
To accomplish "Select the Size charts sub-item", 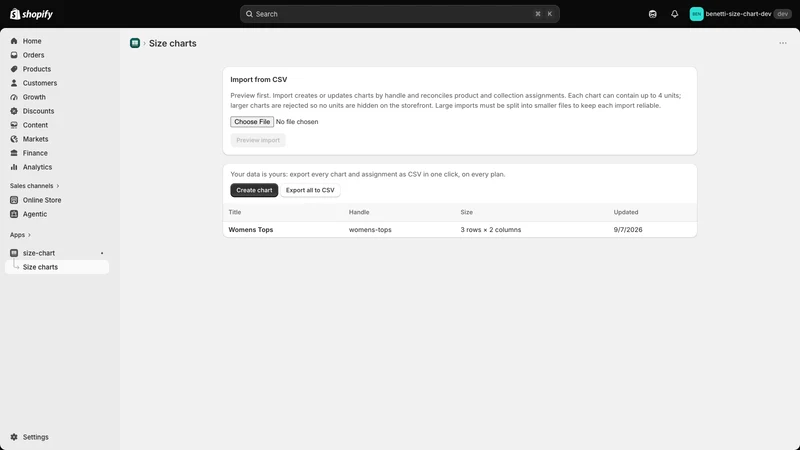I will (x=57, y=267).
